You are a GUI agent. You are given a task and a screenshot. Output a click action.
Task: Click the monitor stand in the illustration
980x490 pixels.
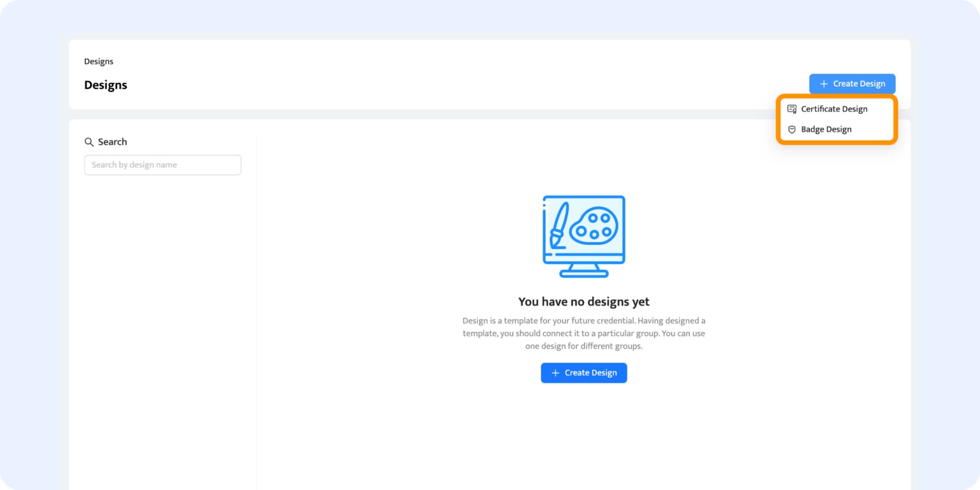point(583,271)
